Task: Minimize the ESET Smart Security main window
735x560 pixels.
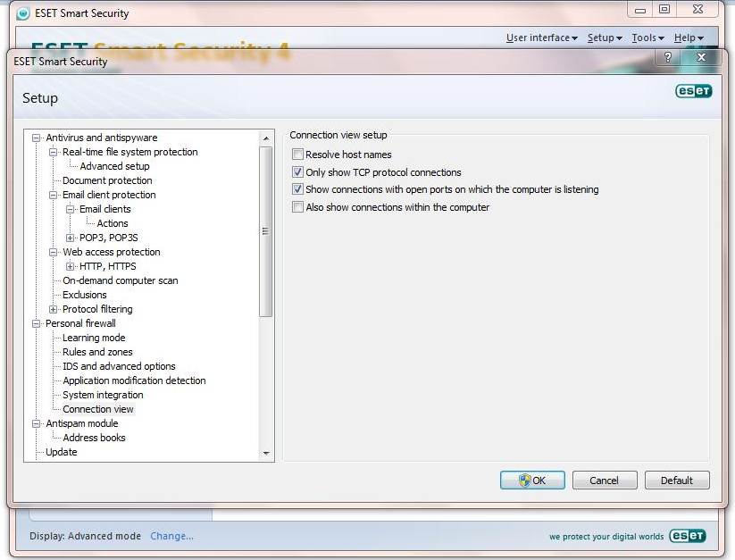Action: tap(640, 9)
